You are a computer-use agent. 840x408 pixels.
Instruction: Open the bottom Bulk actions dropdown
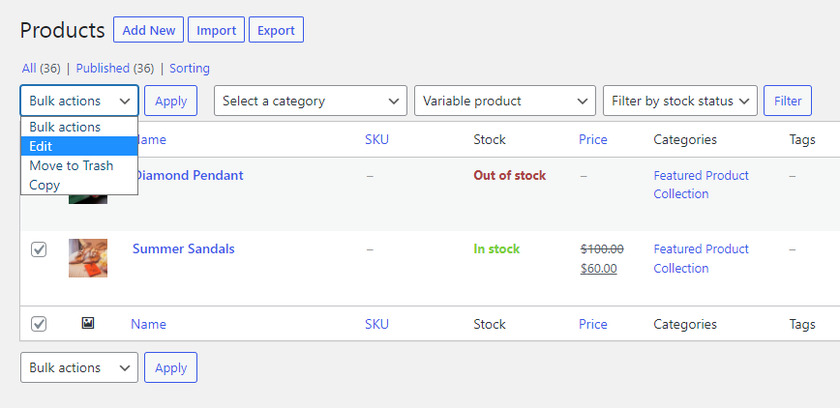79,367
